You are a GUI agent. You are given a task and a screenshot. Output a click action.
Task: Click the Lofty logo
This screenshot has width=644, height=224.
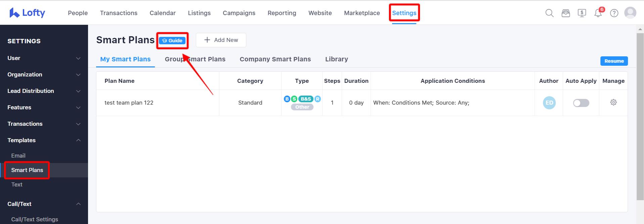pos(27,13)
